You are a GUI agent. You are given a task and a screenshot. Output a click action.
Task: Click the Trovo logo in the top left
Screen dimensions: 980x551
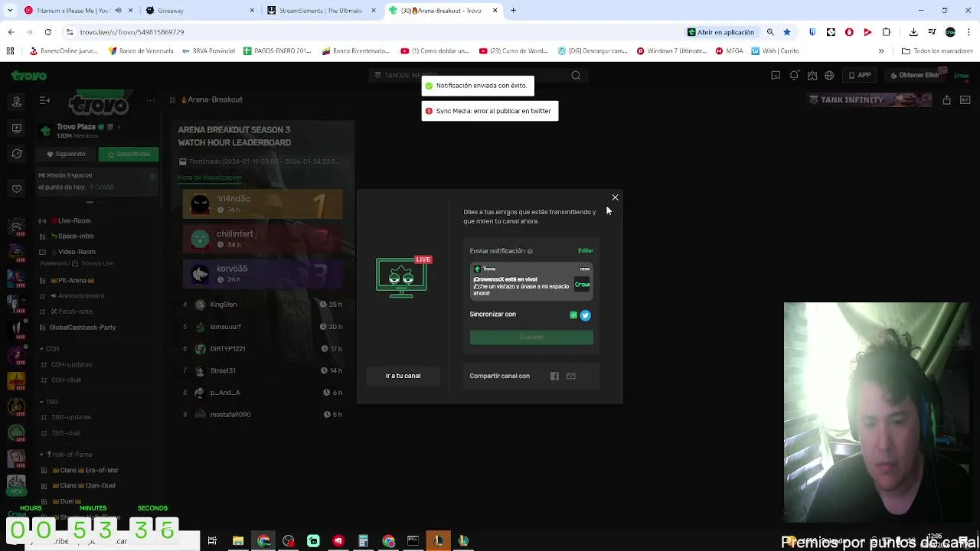(29, 75)
